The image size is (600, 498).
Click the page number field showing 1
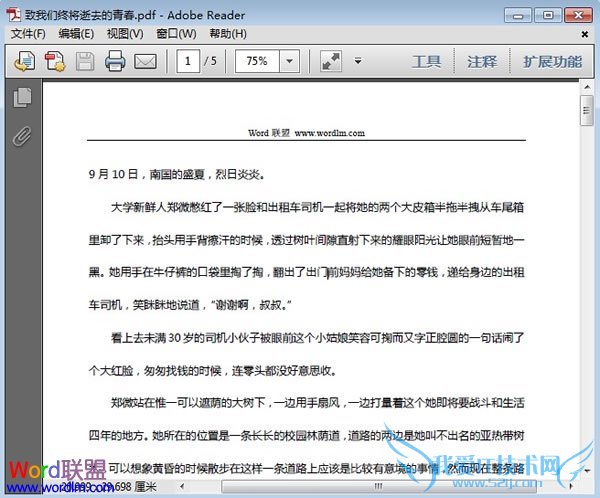[188, 61]
